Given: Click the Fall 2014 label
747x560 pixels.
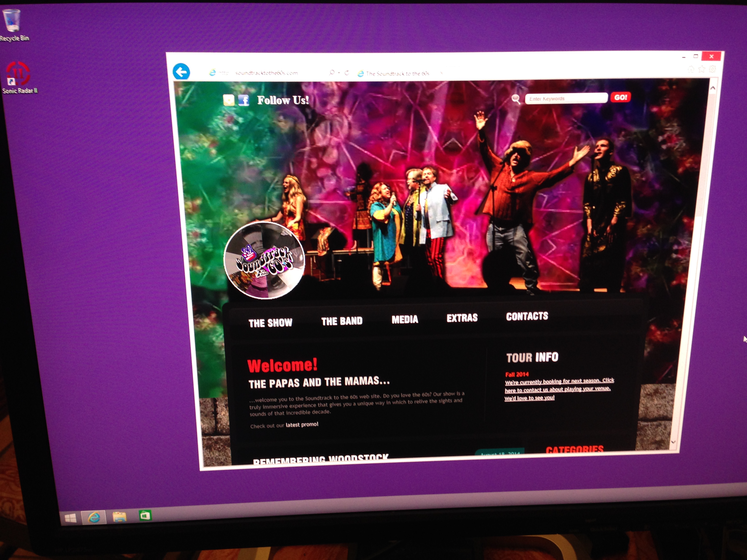Looking at the screenshot, I should tap(517, 374).
